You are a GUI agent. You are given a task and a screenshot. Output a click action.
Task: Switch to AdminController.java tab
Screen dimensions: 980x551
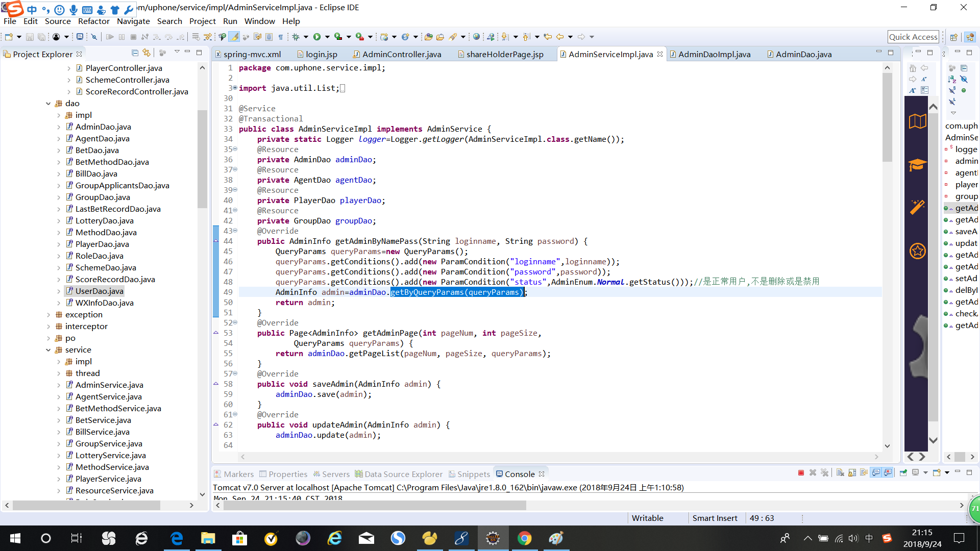click(397, 54)
